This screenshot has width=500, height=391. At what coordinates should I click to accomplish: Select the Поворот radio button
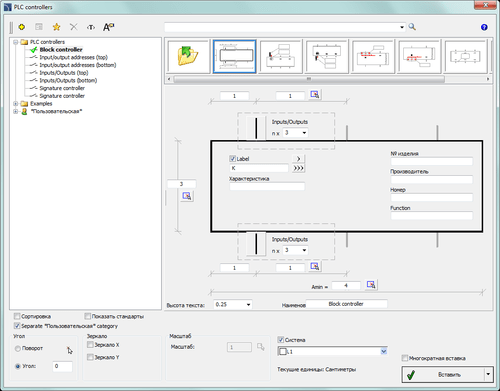coord(18,348)
